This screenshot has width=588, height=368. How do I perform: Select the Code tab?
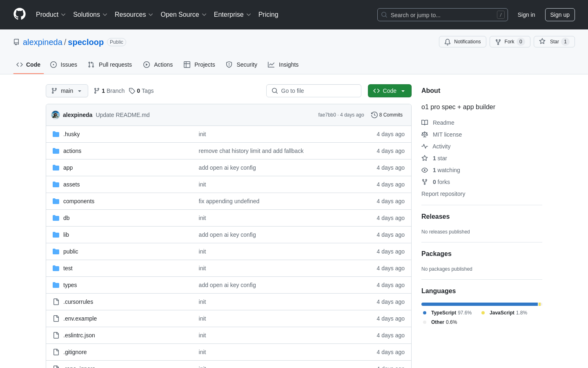pyautogui.click(x=29, y=65)
